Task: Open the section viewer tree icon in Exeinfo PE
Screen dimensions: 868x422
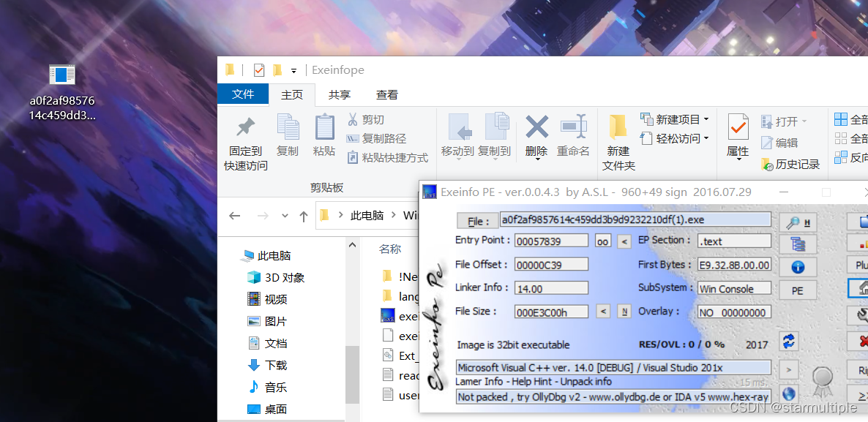Action: pos(798,244)
